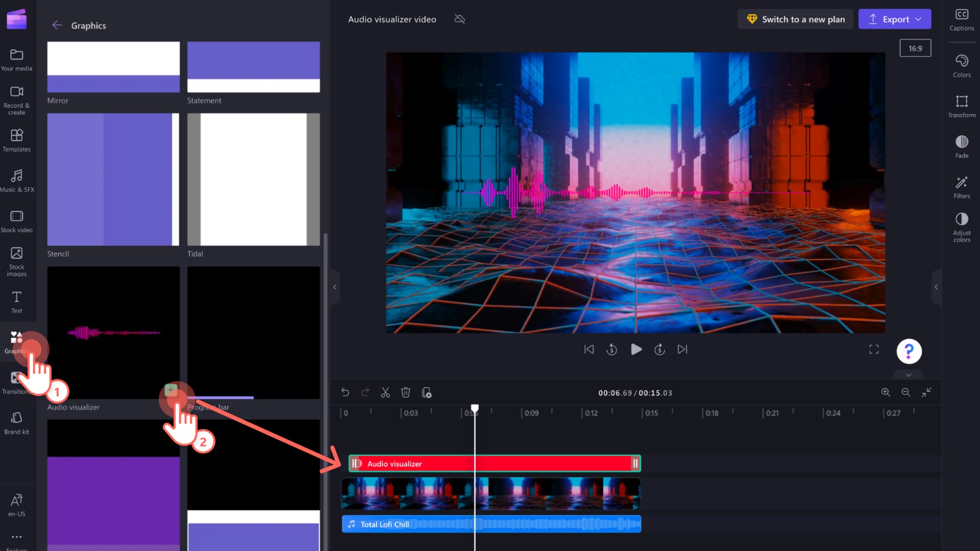Delete the selected clip with trash icon

pos(406,392)
